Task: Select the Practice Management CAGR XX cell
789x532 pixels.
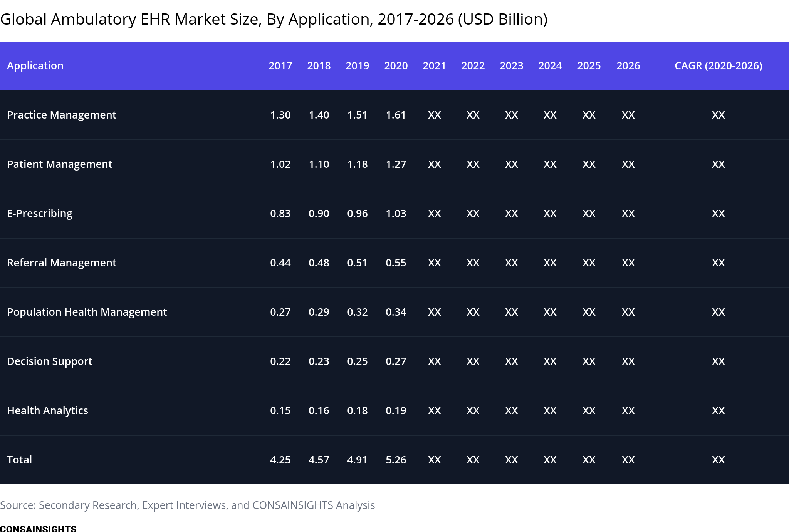Action: point(718,115)
